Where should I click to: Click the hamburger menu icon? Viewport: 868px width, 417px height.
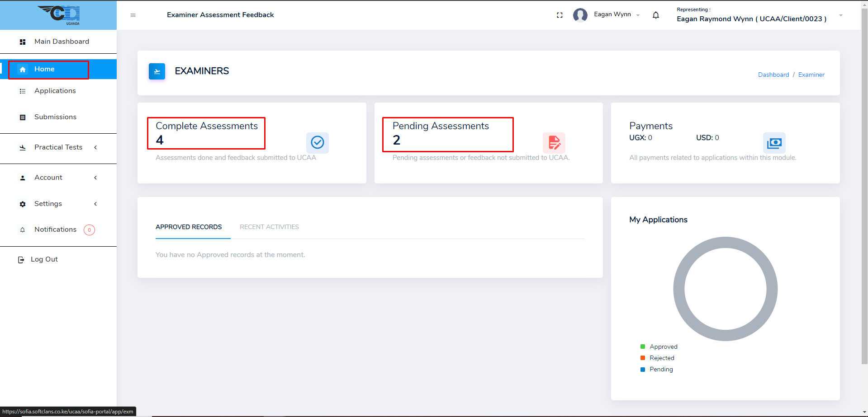coord(133,15)
